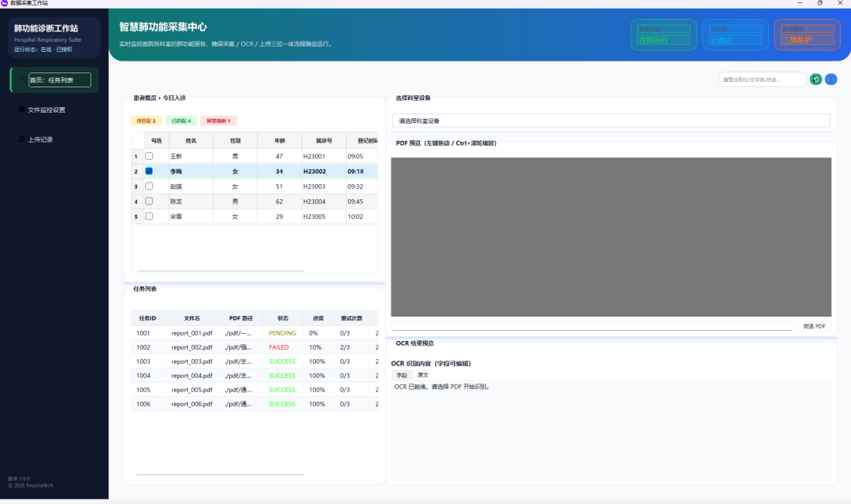Click the 三级防护 security level card

[x=807, y=35]
